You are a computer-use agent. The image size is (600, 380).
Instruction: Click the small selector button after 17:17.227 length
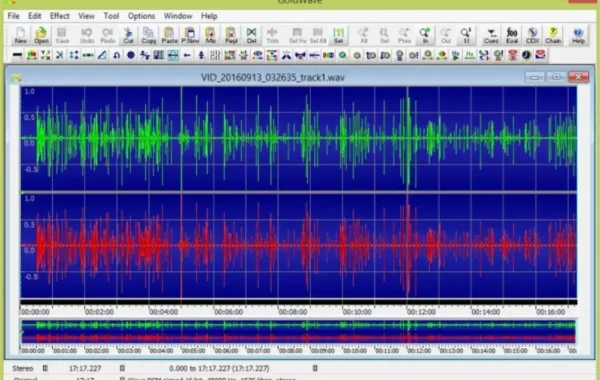point(122,369)
